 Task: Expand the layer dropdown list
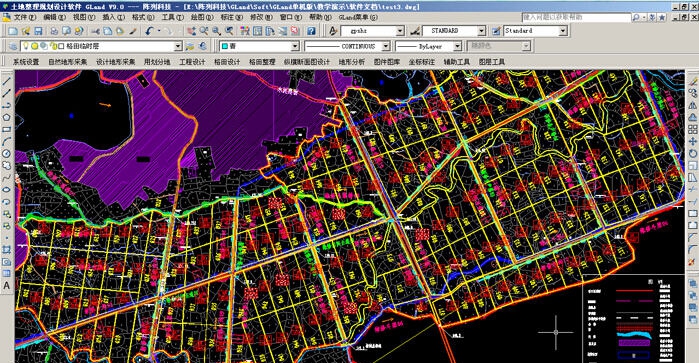pyautogui.click(x=178, y=46)
